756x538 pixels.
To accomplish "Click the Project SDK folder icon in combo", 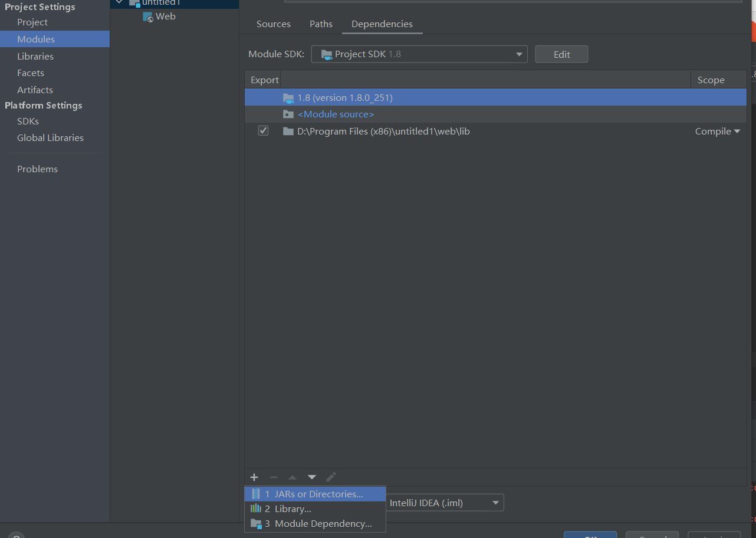I will coord(326,54).
